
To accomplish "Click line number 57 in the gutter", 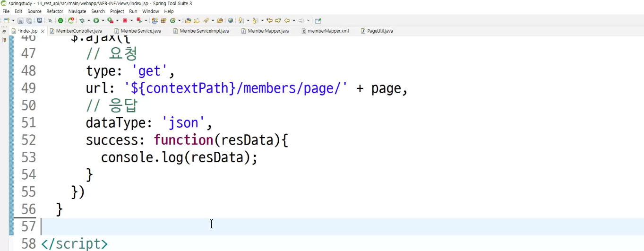I will coord(28,226).
